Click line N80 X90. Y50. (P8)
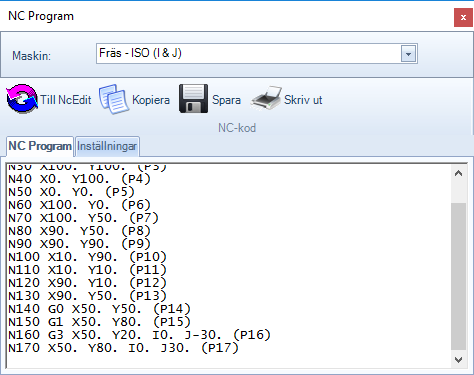This screenshot has width=474, height=375. tap(79, 231)
